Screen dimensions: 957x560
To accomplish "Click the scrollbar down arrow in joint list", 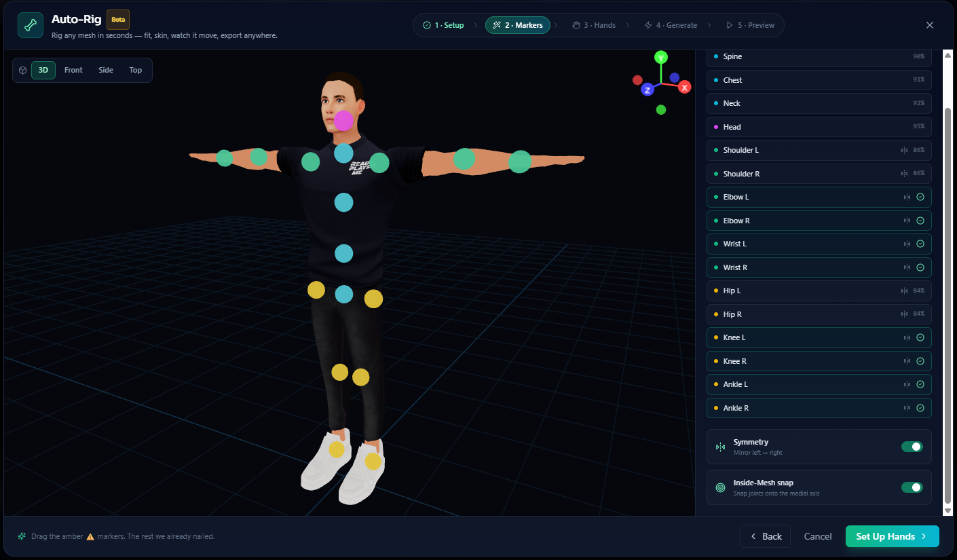I will tap(948, 511).
